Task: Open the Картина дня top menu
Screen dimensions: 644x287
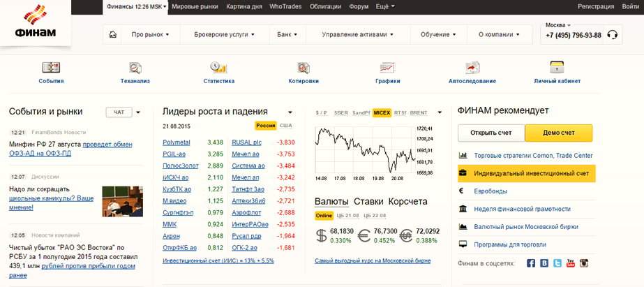Action: (244, 6)
